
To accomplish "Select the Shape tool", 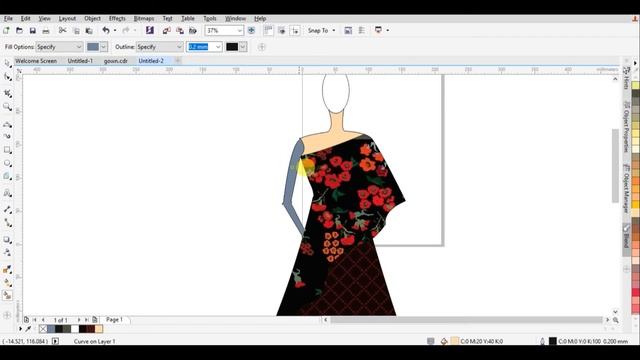I will (7, 77).
